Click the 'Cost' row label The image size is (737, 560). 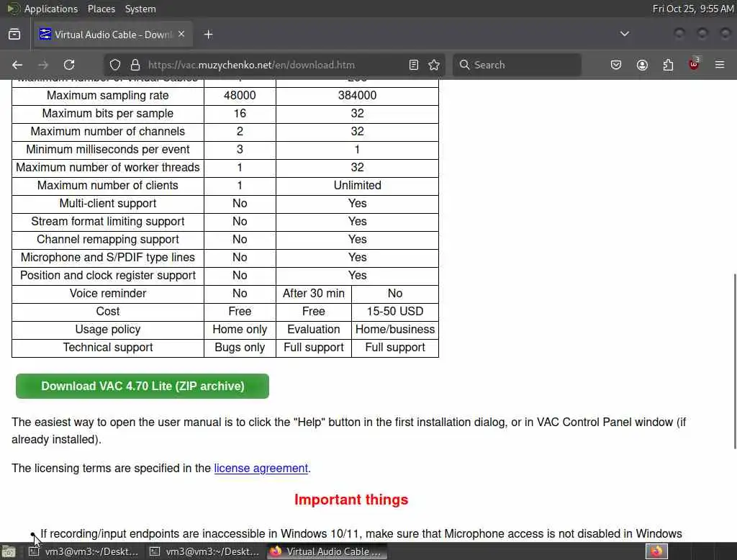point(108,311)
